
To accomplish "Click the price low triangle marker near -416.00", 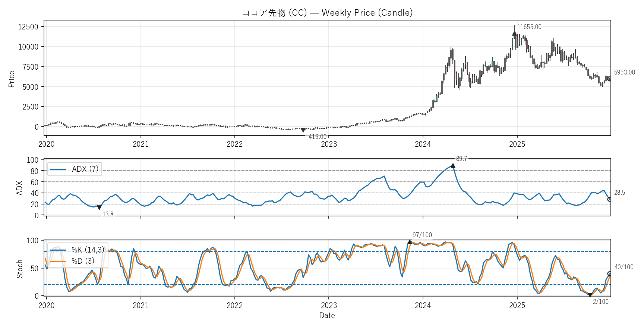I will point(303,130).
